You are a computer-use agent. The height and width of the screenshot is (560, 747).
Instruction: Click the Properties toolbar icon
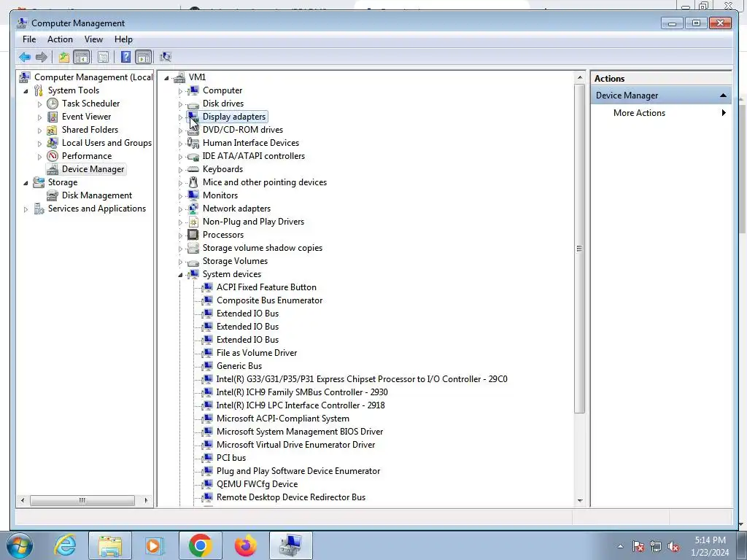[103, 57]
